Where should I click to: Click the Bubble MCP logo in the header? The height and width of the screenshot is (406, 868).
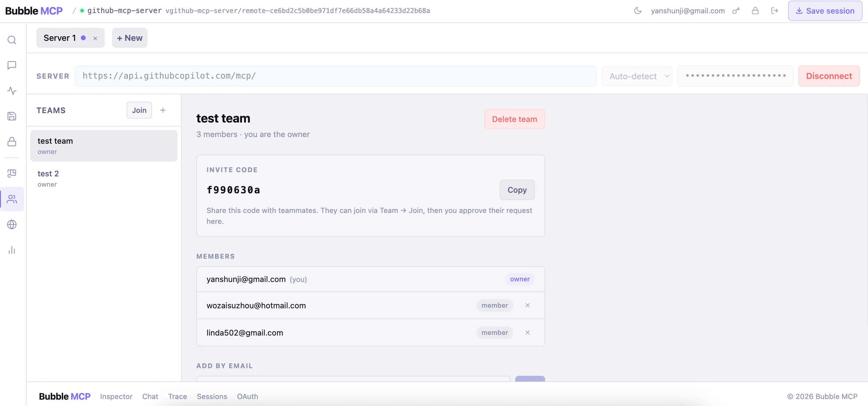34,11
